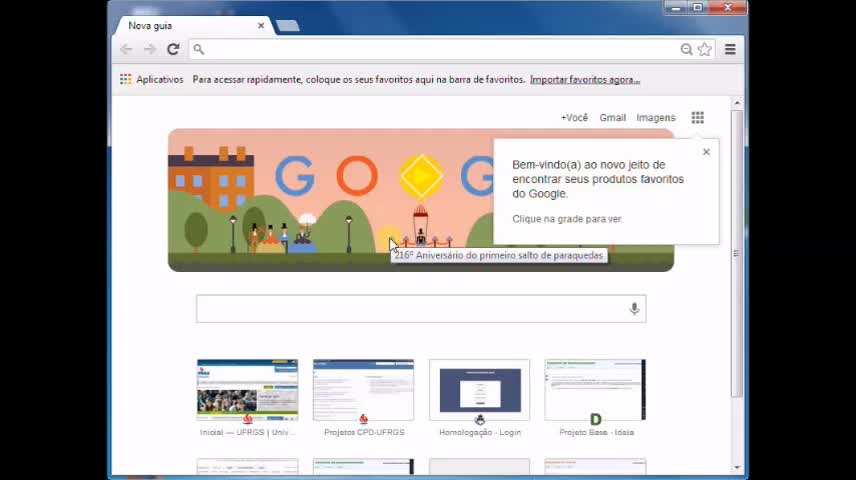Click the scrollbar down arrow

pyautogui.click(x=737, y=467)
